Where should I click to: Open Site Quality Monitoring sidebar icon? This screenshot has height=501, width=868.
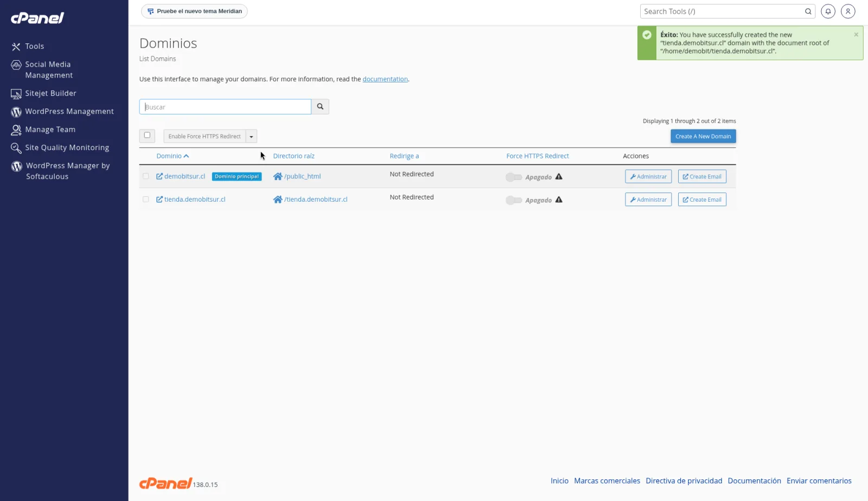[16, 148]
